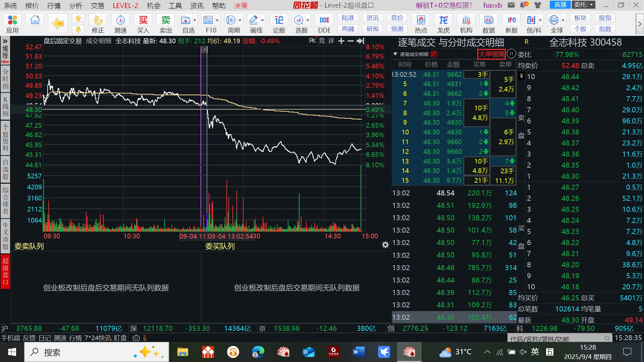Open the notification bell with badge
The width and height of the screenshot is (644, 362).
(524, 5)
